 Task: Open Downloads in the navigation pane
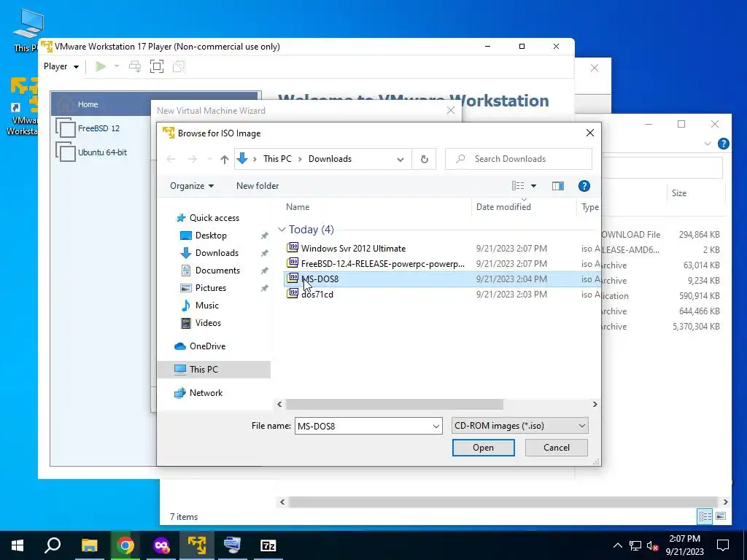click(x=216, y=253)
